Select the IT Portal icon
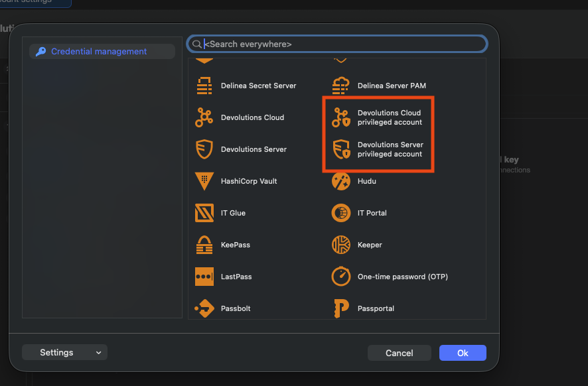The image size is (588, 386). point(341,213)
